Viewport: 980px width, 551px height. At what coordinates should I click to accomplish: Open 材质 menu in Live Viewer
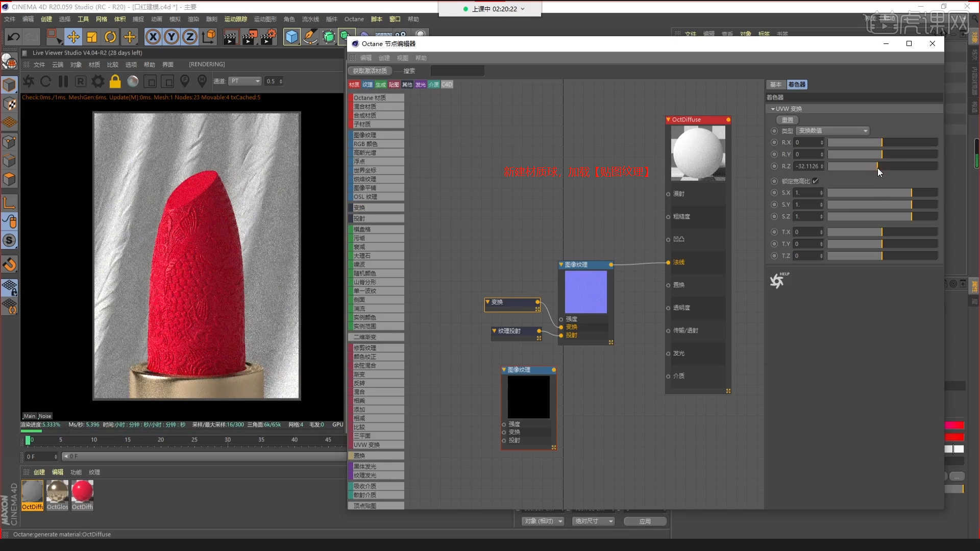pyautogui.click(x=94, y=65)
